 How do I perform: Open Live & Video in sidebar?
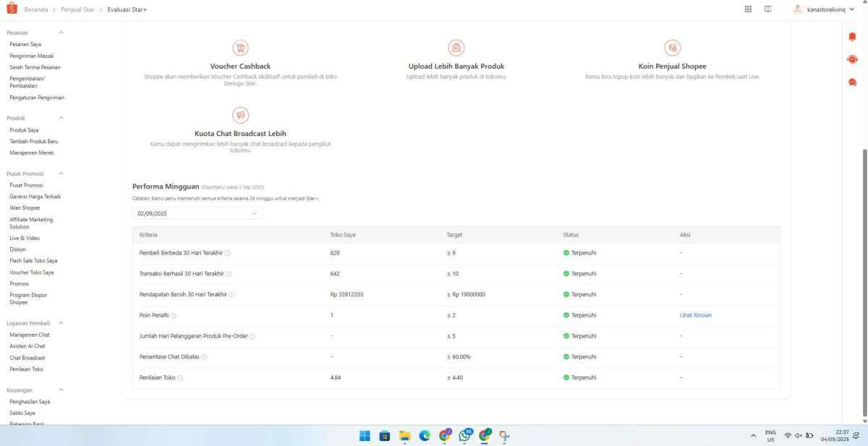25,238
